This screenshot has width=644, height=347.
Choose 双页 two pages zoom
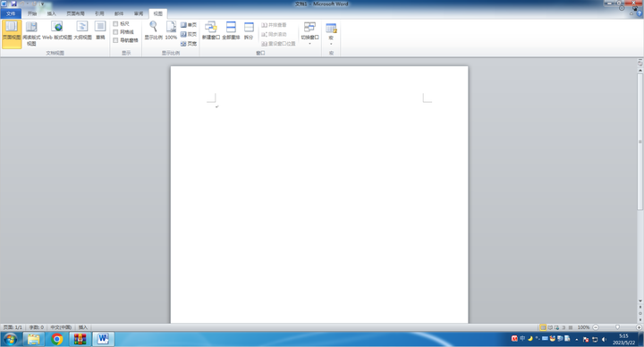[189, 34]
